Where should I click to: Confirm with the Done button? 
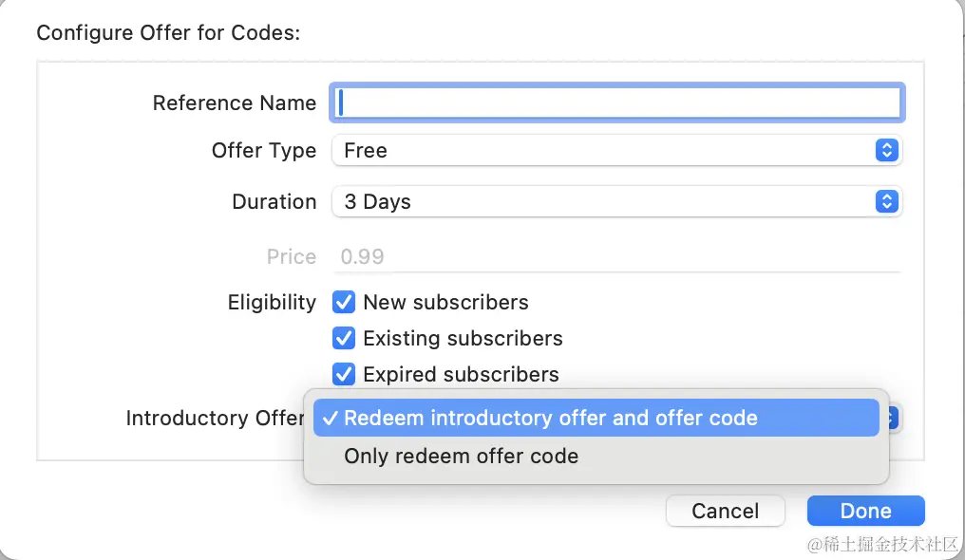(x=865, y=511)
